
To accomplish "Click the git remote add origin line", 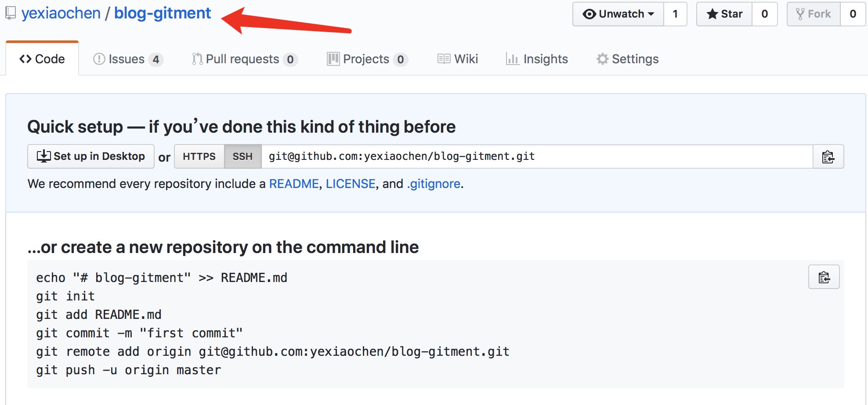I will (273, 351).
